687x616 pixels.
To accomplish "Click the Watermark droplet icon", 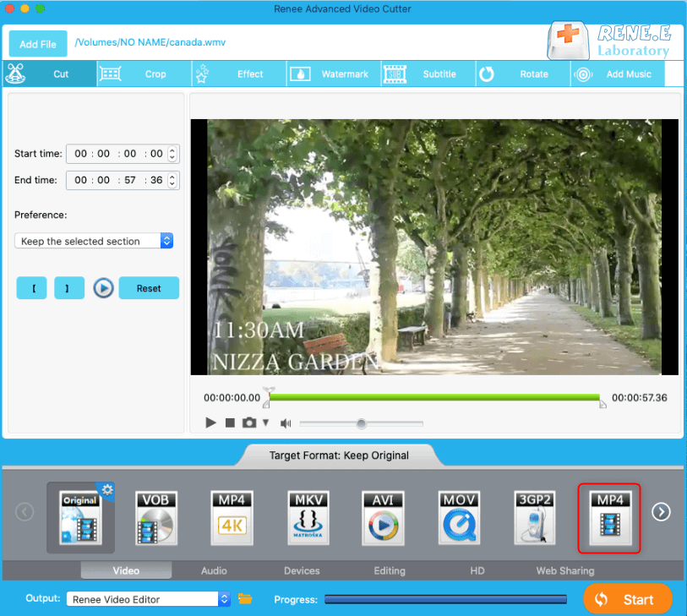I will [x=300, y=74].
